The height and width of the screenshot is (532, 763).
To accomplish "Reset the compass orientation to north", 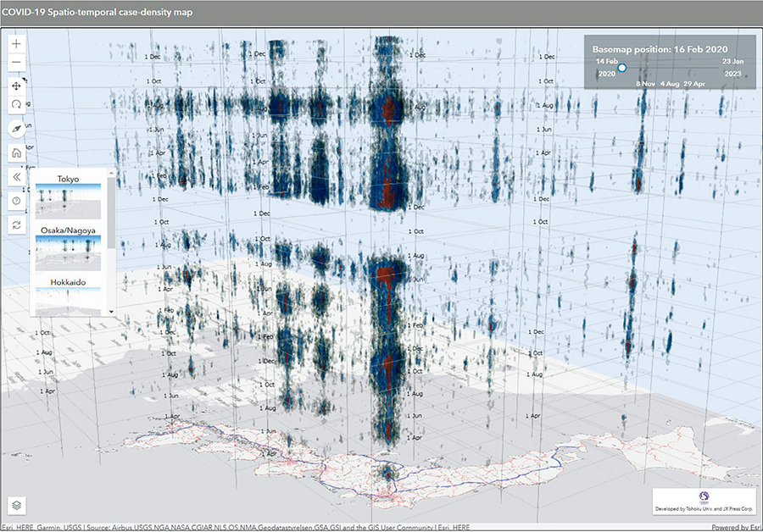I will tap(17, 128).
